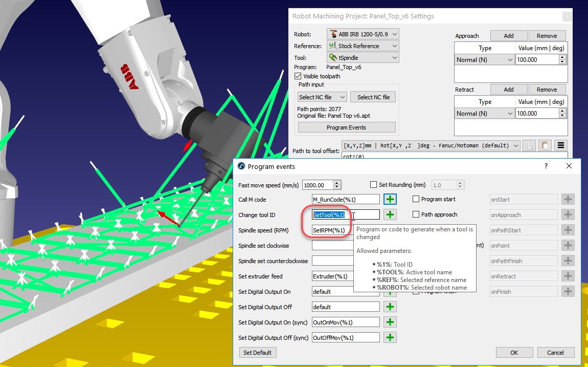
Task: Add event for Set Digital Output Off
Action: tap(390, 307)
